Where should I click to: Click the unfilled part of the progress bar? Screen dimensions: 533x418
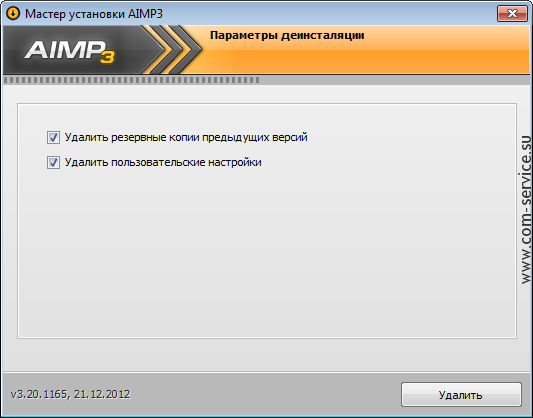click(x=395, y=80)
